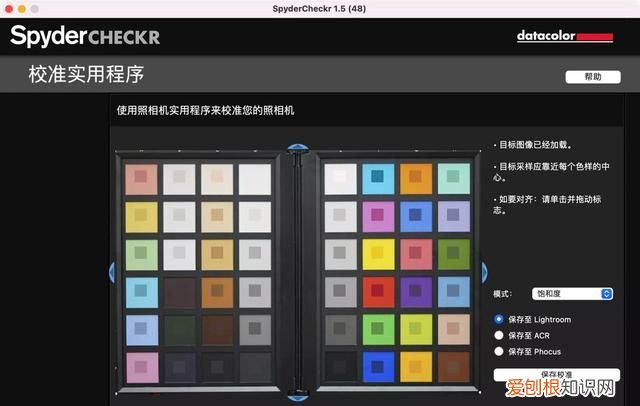Click the 使用照相机实用程序来校准您的照相机 instruction text
640x406 pixels.
(x=205, y=110)
